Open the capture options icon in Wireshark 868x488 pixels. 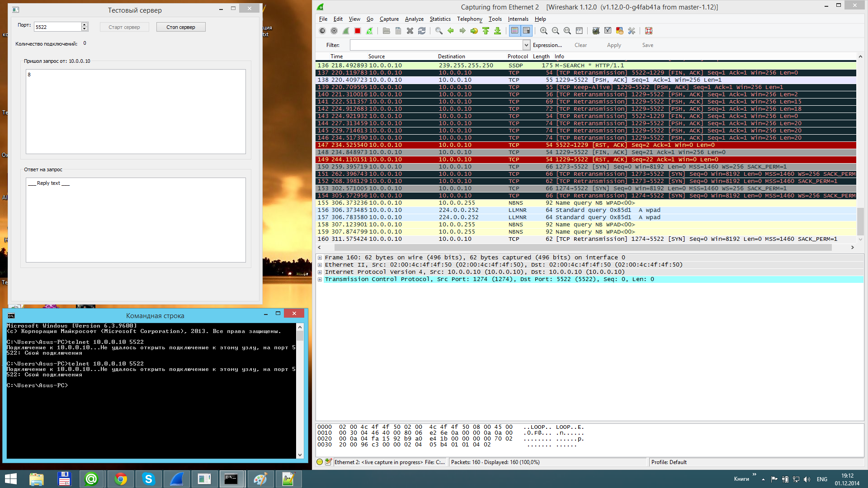[334, 31]
